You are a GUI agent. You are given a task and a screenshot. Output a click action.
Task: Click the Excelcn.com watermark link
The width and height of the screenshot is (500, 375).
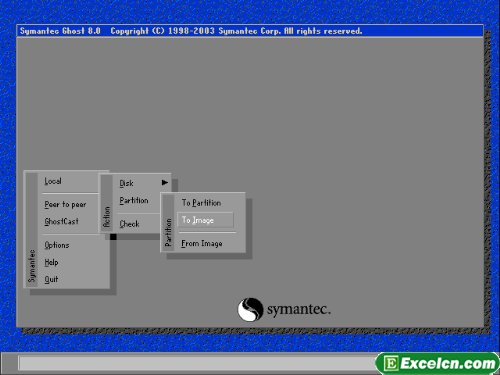(x=437, y=363)
